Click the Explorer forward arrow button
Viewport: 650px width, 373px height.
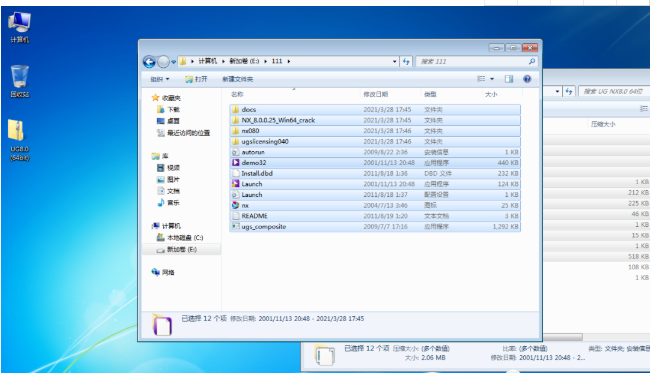163,62
